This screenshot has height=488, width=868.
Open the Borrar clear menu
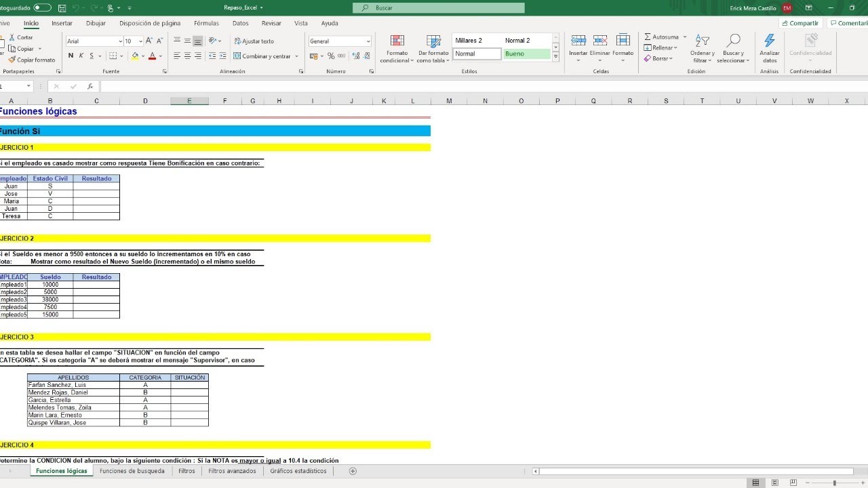pyautogui.click(x=659, y=58)
